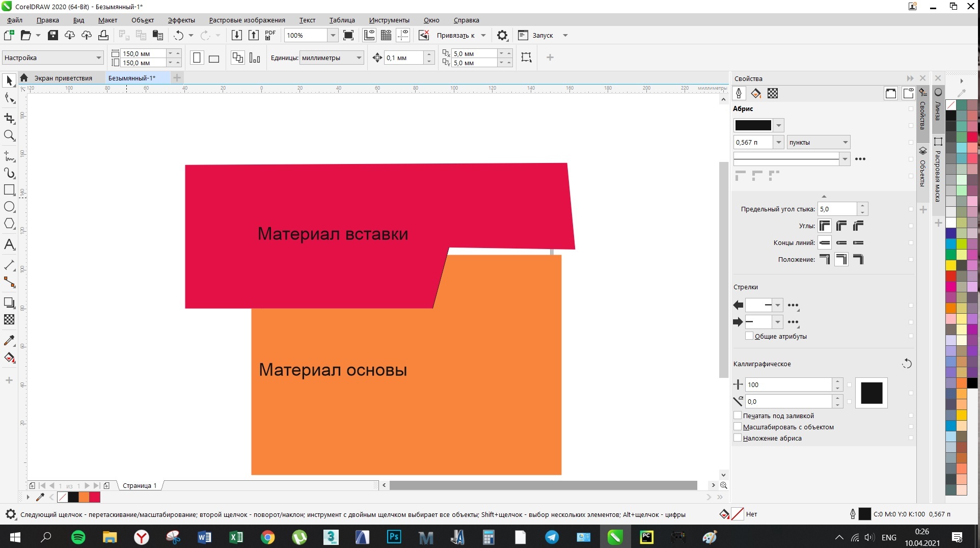Select the Freehand drawing tool

(9, 156)
